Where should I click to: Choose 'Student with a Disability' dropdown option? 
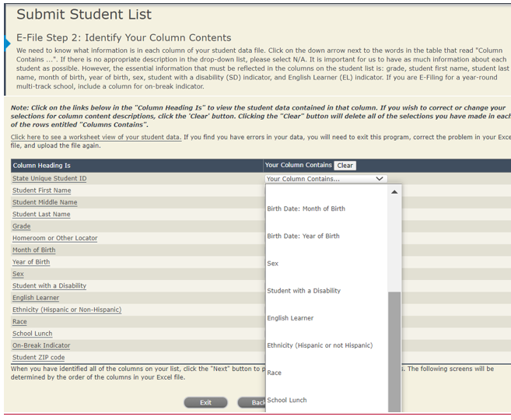pyautogui.click(x=303, y=291)
